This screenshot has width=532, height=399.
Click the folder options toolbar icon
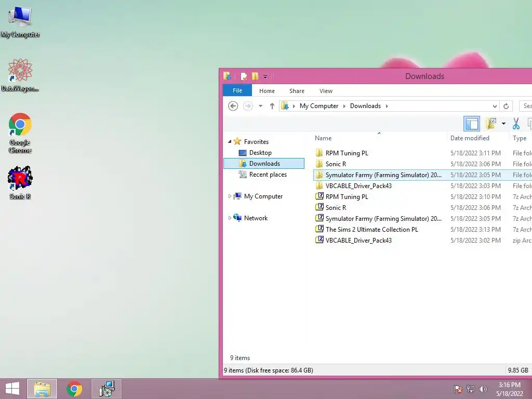pyautogui.click(x=491, y=124)
